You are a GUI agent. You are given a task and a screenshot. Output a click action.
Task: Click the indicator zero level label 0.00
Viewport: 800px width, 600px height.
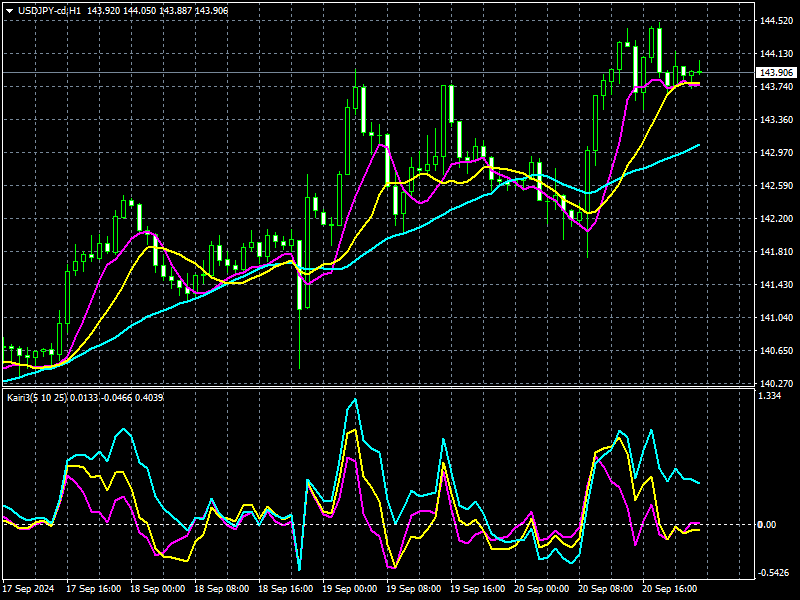[767, 524]
